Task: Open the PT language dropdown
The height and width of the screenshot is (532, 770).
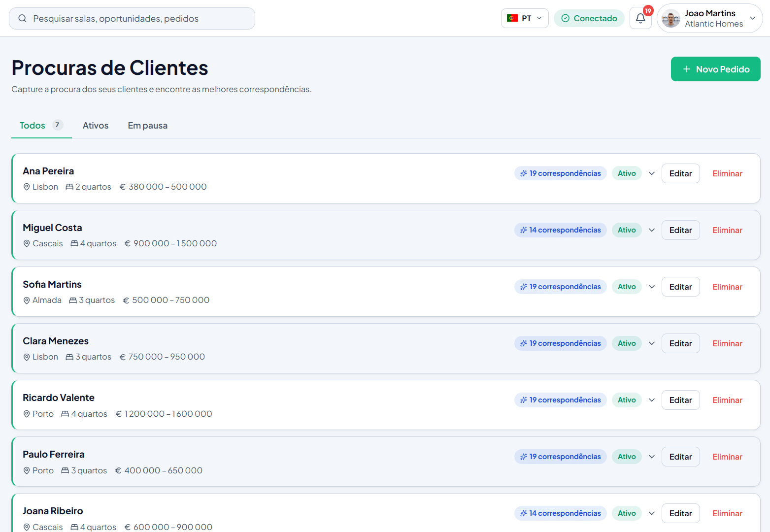Action: pos(525,18)
